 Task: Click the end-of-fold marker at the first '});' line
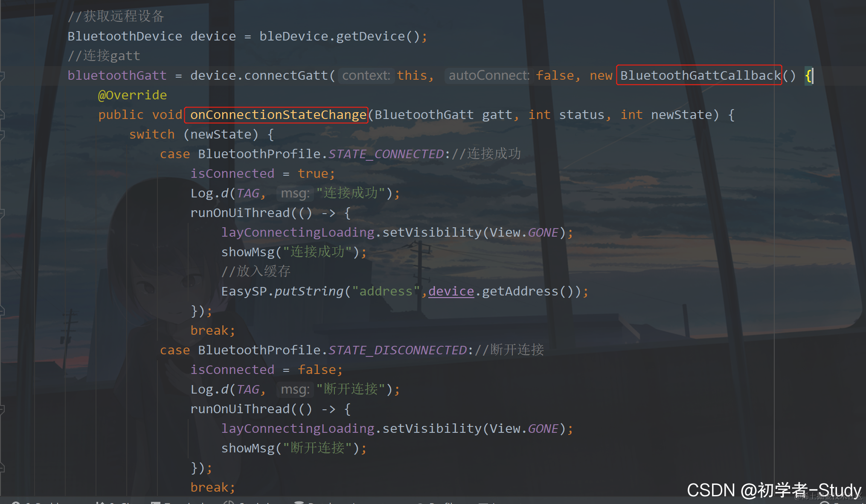pos(2,311)
